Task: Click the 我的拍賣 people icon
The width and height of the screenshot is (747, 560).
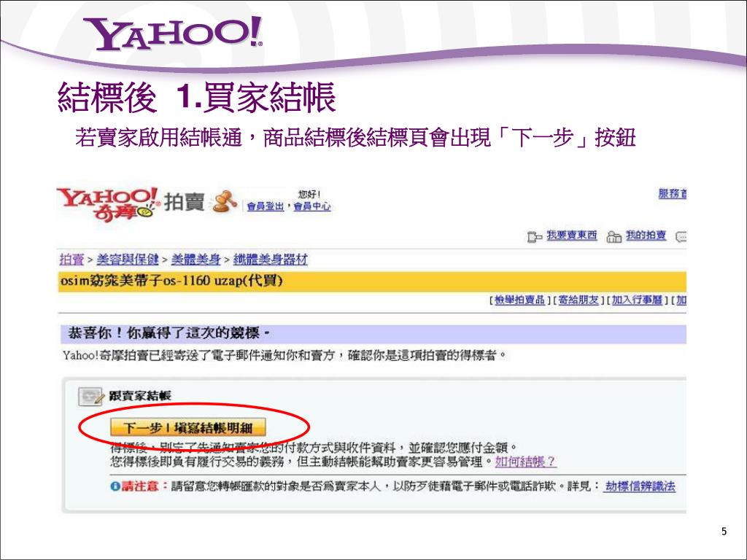Action: (x=614, y=237)
